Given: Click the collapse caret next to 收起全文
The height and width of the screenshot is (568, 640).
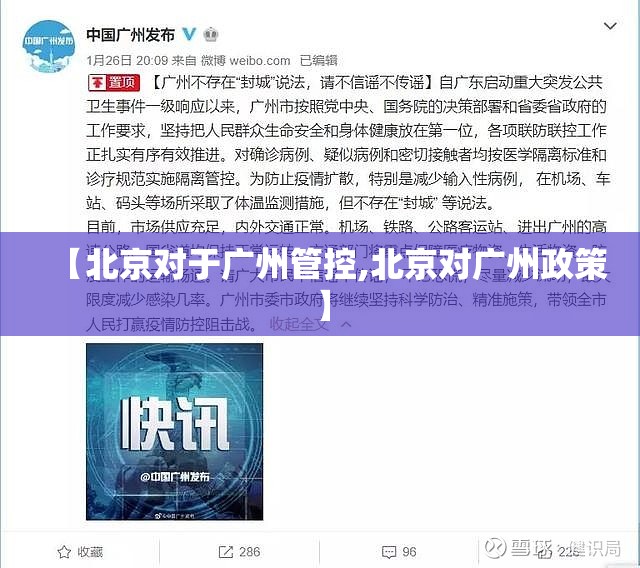Looking at the screenshot, I should point(346,324).
